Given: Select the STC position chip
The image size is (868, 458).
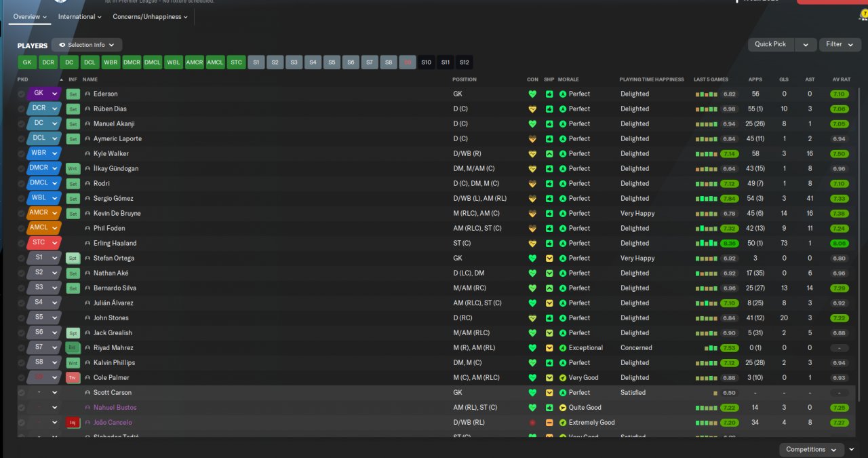Looking at the screenshot, I should click(x=236, y=62).
